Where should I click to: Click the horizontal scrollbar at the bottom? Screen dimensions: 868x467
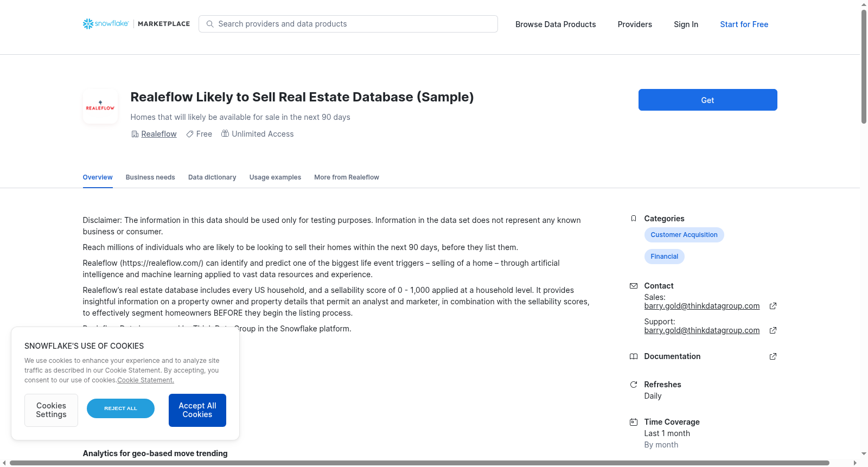419,463
